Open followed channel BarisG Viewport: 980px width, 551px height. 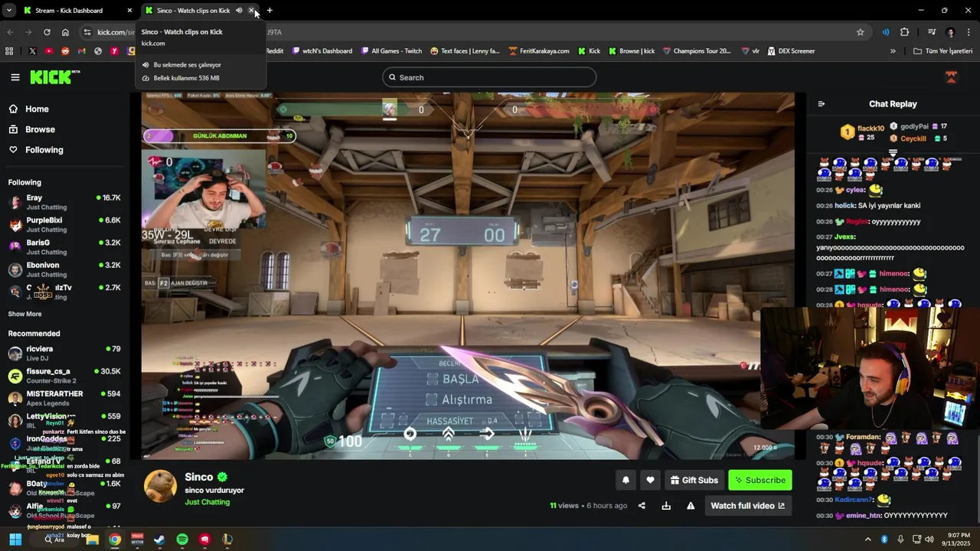point(64,246)
